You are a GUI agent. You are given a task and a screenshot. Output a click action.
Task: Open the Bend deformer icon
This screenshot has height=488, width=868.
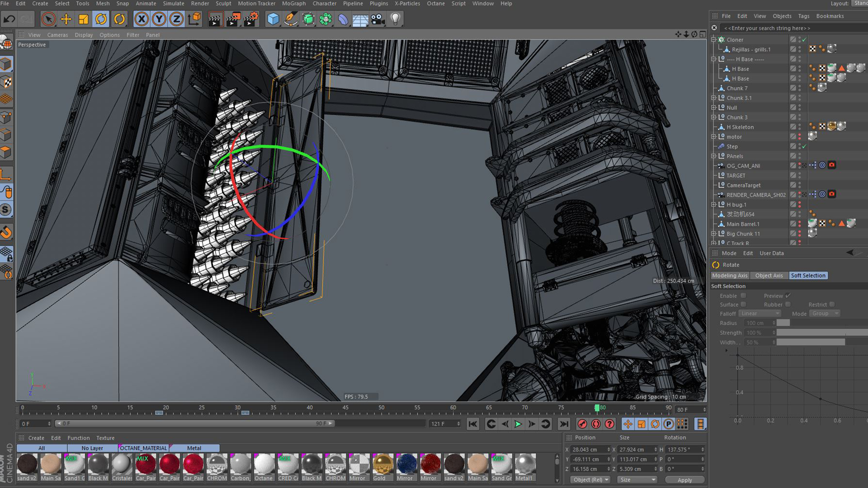tap(343, 19)
